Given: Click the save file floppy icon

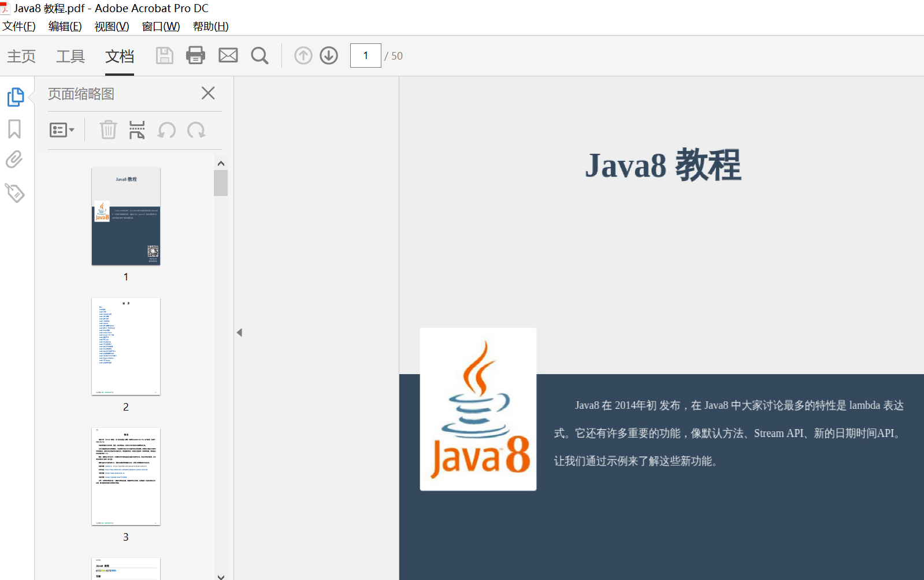Looking at the screenshot, I should point(165,56).
